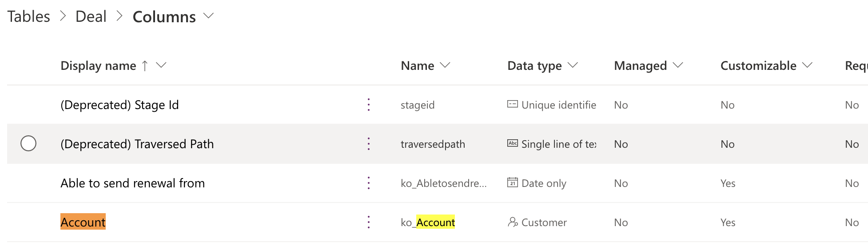The width and height of the screenshot is (868, 243).
Task: Open more options for Account row
Action: point(369,222)
